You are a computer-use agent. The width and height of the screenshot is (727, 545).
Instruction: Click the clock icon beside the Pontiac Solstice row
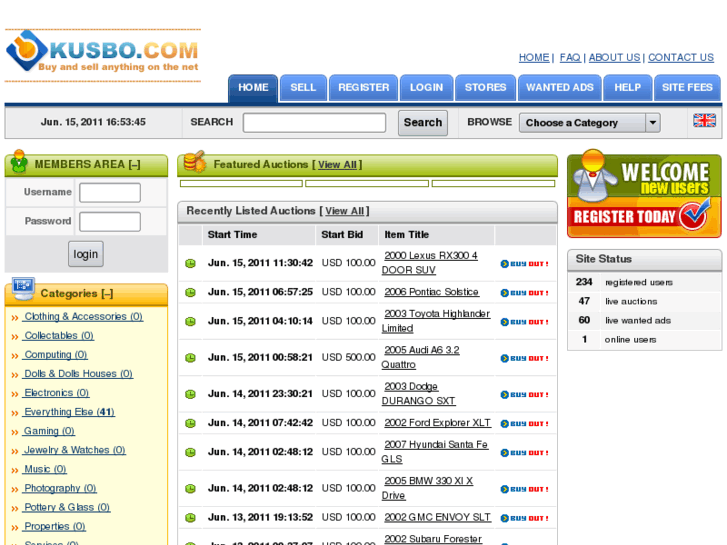pyautogui.click(x=190, y=293)
